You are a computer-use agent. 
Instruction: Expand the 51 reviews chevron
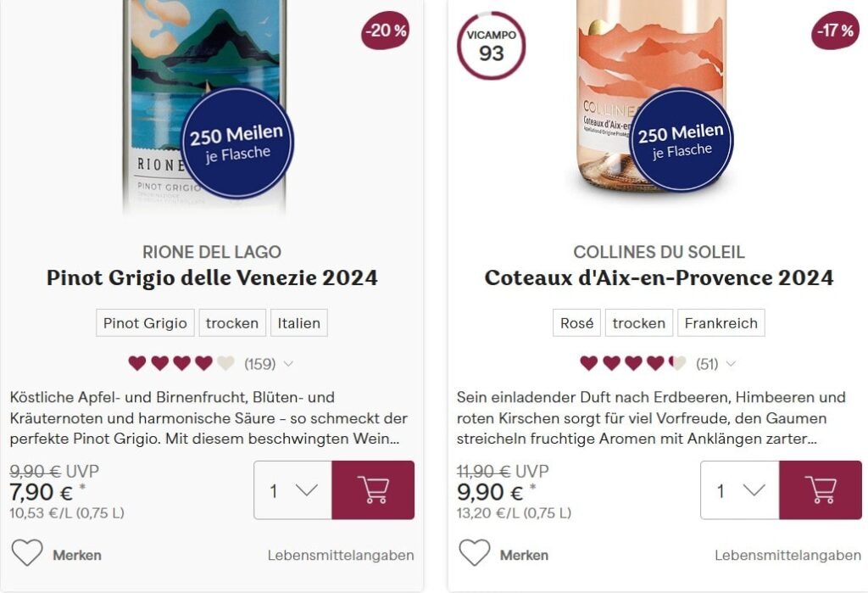[731, 364]
